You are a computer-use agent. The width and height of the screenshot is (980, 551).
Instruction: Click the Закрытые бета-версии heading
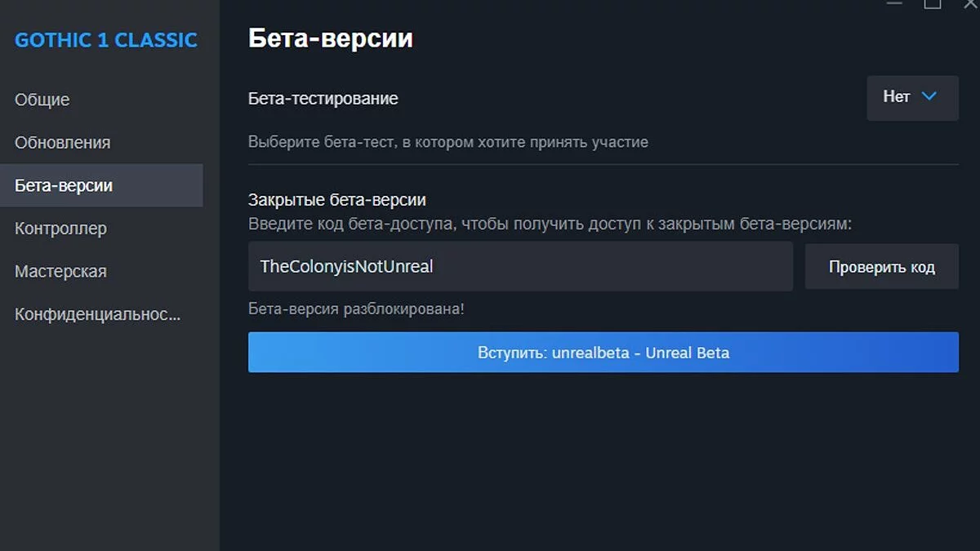point(337,200)
